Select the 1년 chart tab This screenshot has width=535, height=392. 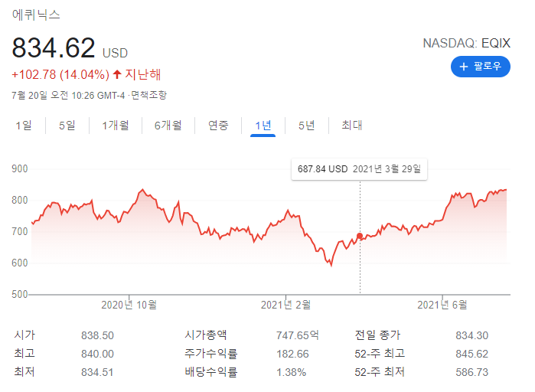click(x=263, y=126)
